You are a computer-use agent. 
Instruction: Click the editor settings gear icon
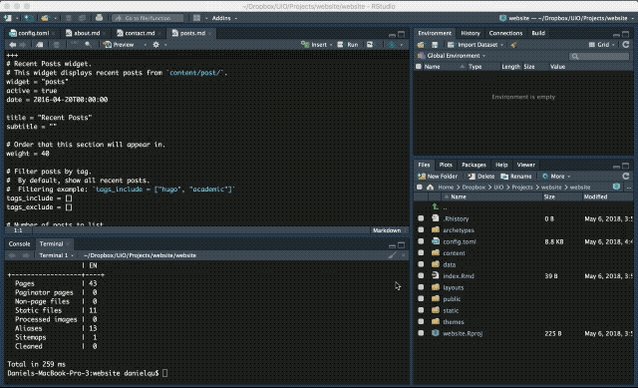156,45
